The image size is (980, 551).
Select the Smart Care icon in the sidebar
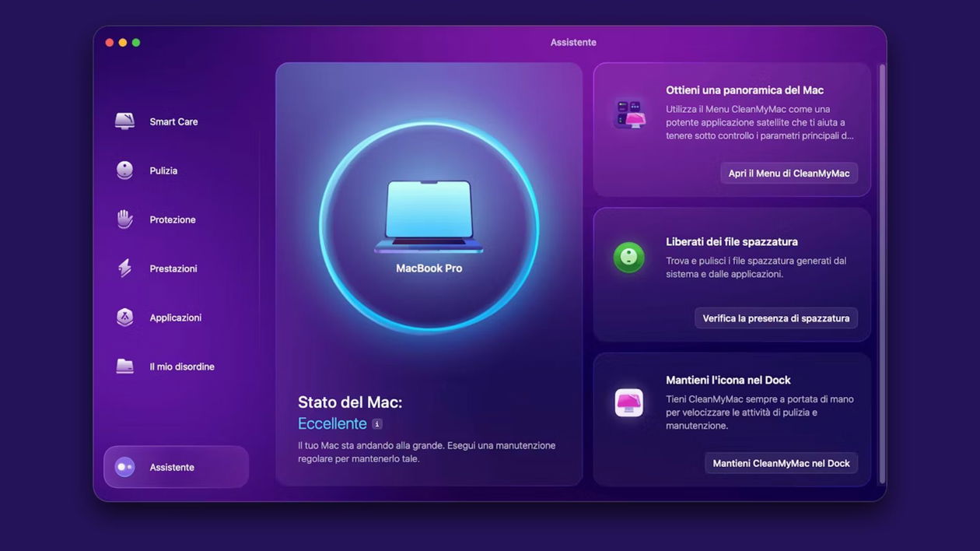coord(124,121)
